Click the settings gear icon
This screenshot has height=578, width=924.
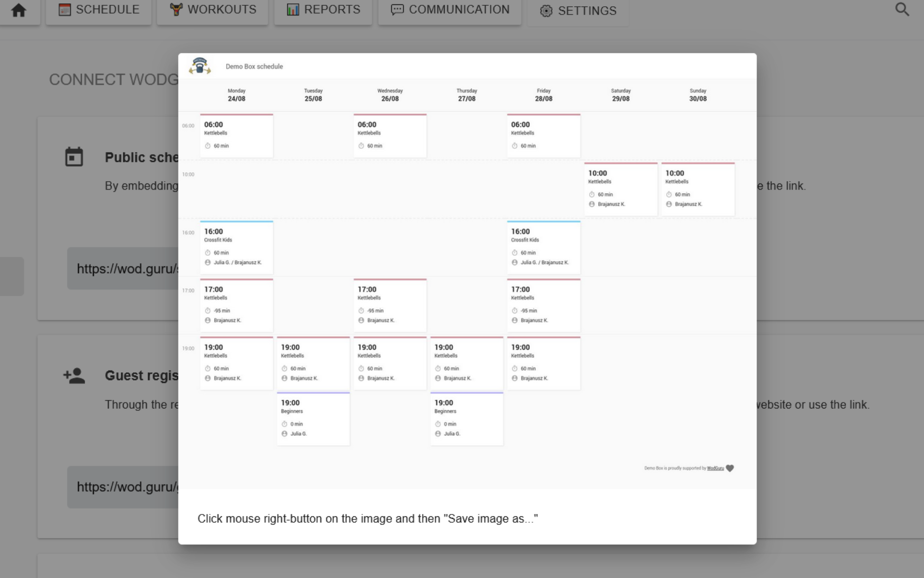(546, 11)
